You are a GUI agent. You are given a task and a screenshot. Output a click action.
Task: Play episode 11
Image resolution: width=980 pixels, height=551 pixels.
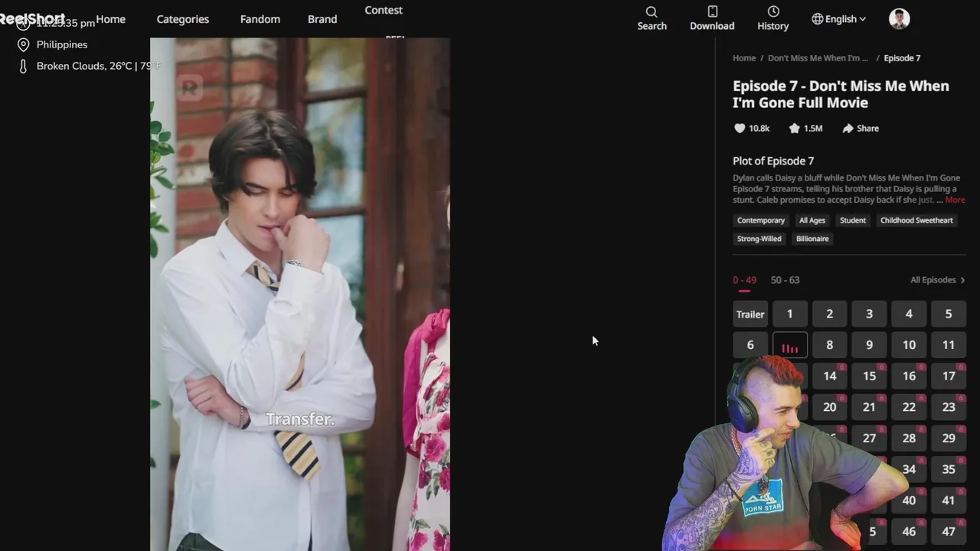948,345
